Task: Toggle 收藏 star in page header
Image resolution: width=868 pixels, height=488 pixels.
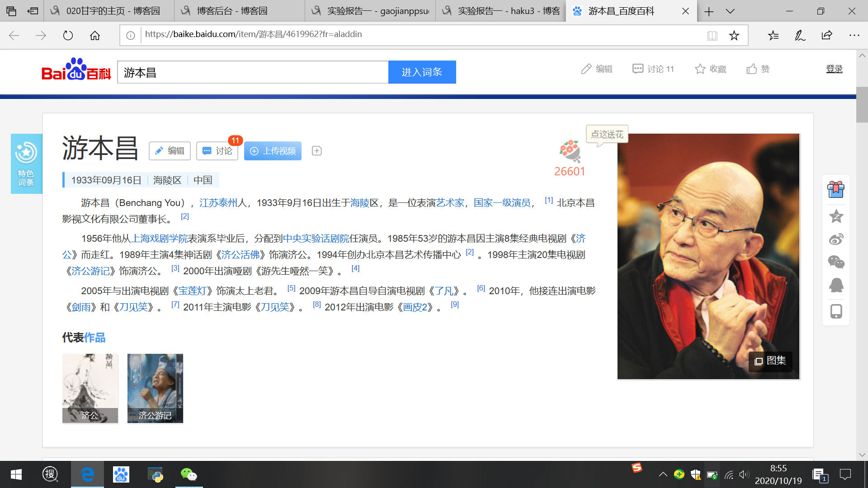Action: coord(710,69)
